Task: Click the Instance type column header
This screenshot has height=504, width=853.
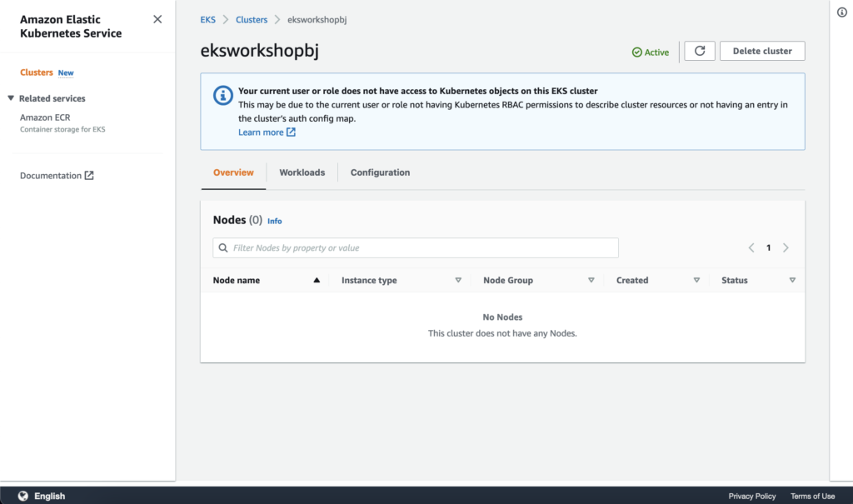Action: 369,280
